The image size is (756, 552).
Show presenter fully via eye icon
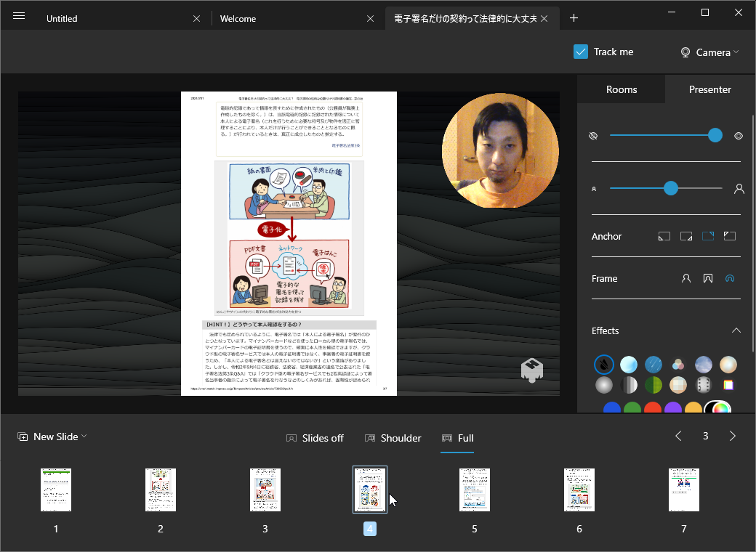pos(739,136)
